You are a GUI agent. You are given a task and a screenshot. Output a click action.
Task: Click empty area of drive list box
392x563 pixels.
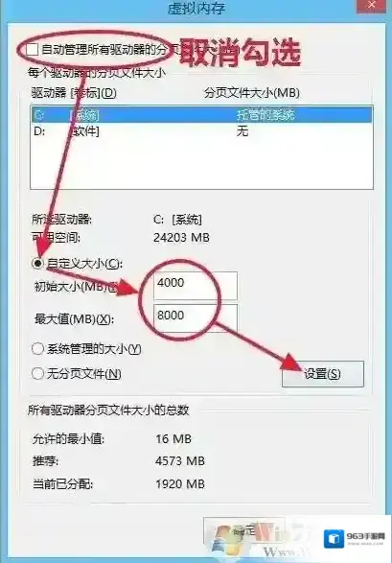201,163
